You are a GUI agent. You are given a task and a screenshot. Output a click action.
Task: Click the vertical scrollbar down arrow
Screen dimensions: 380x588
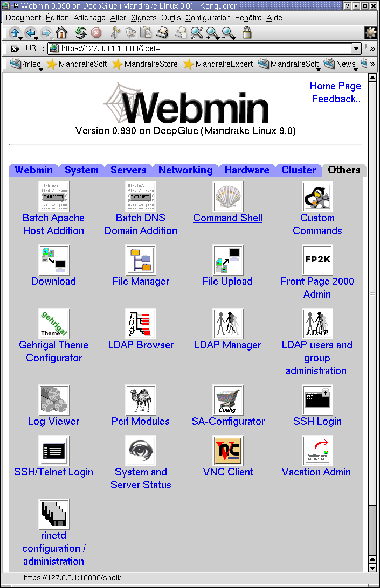(372, 568)
